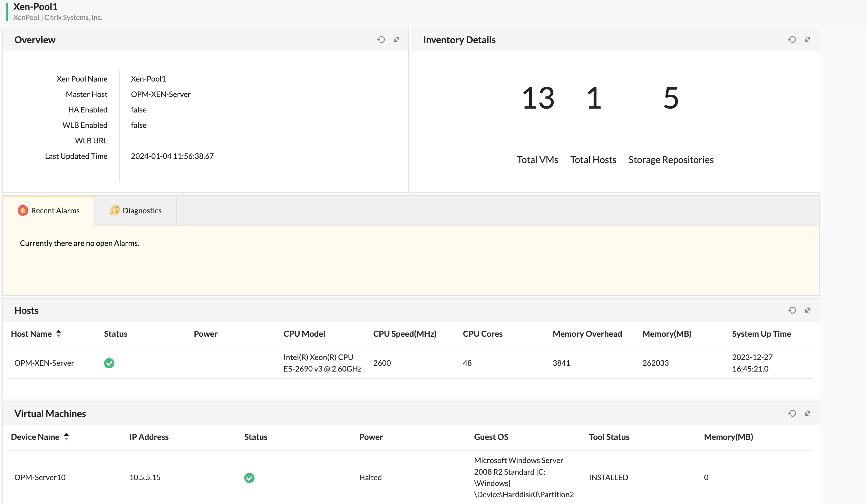Click the Memory(MB) header in Hosts table
Viewport: 867px width, 504px height.
667,334
